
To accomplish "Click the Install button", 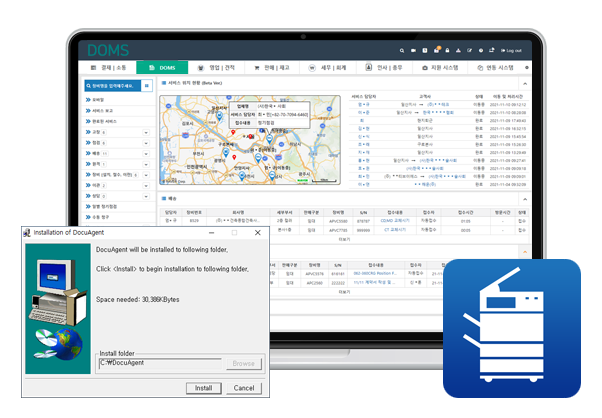I will pos(204,387).
